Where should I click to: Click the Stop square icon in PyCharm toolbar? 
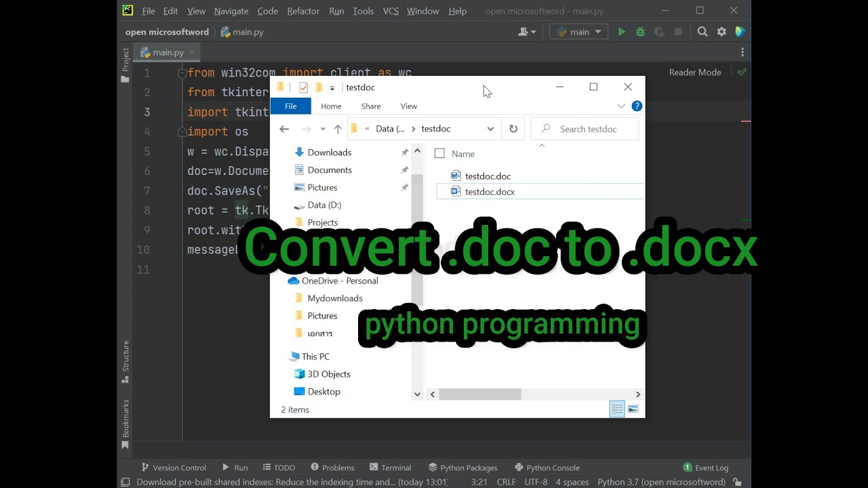point(678,32)
